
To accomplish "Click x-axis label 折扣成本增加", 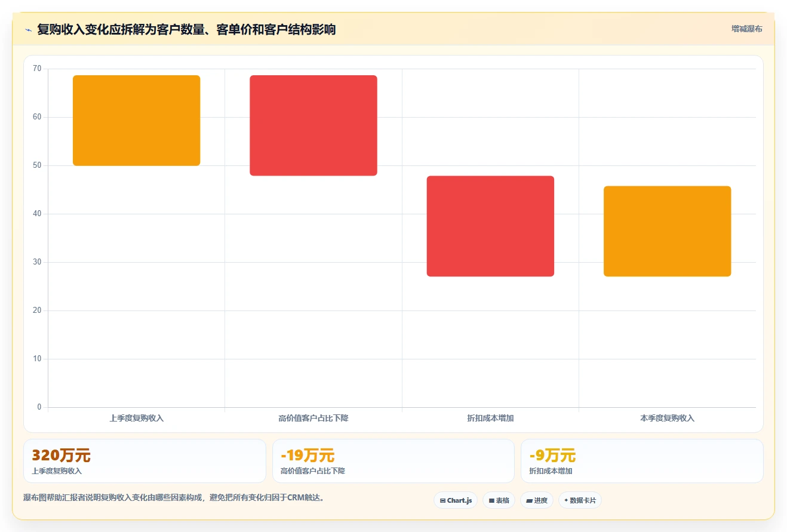I will (x=490, y=419).
